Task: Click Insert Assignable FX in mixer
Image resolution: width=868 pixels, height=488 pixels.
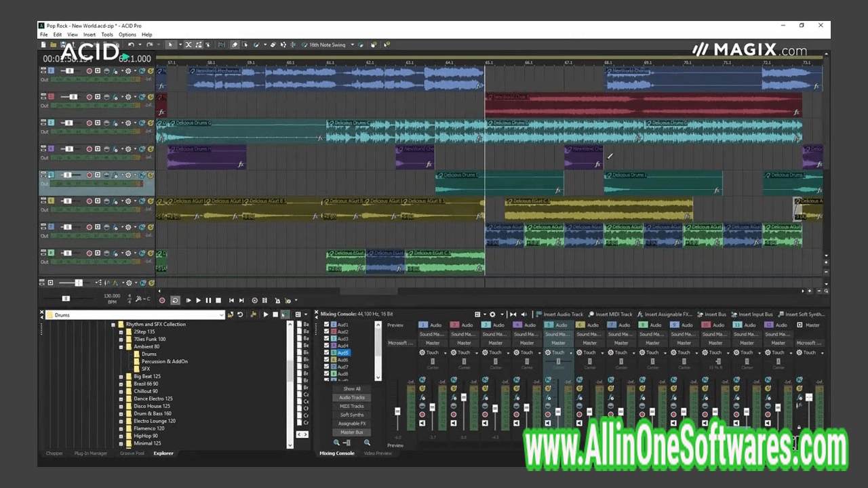Action: [x=665, y=314]
